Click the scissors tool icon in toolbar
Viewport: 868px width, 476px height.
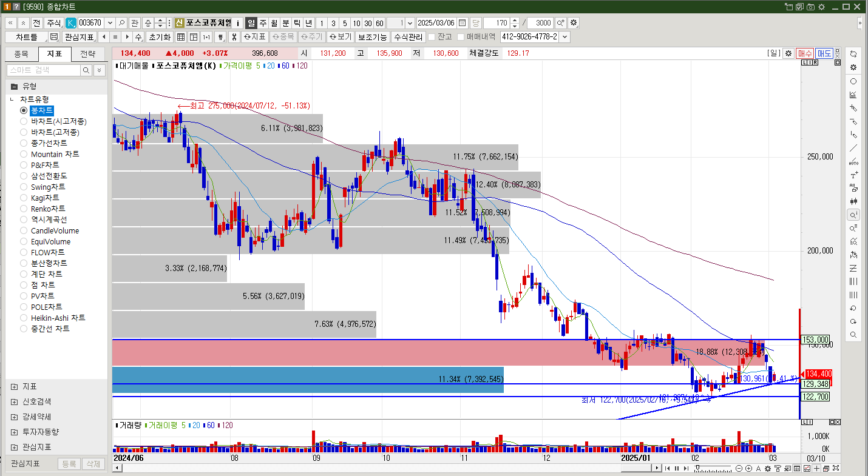pos(234,37)
